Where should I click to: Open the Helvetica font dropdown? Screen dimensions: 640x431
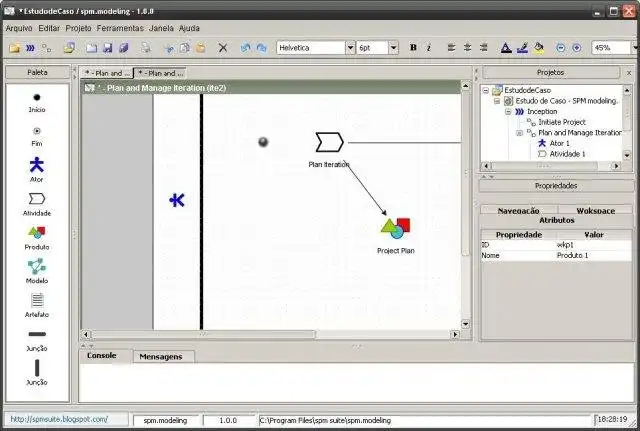pyautogui.click(x=350, y=48)
